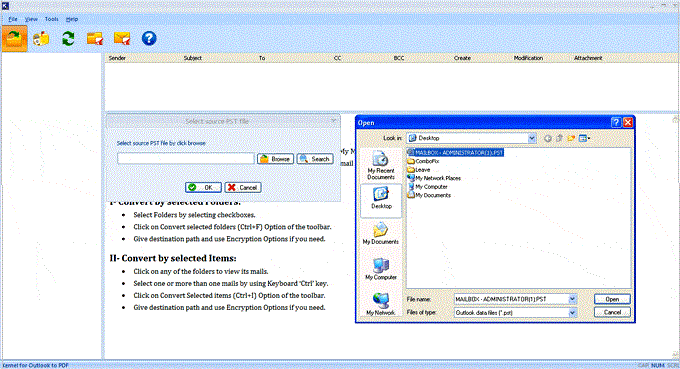680x369 pixels.
Task: Click the CC column header
Action: (337, 58)
